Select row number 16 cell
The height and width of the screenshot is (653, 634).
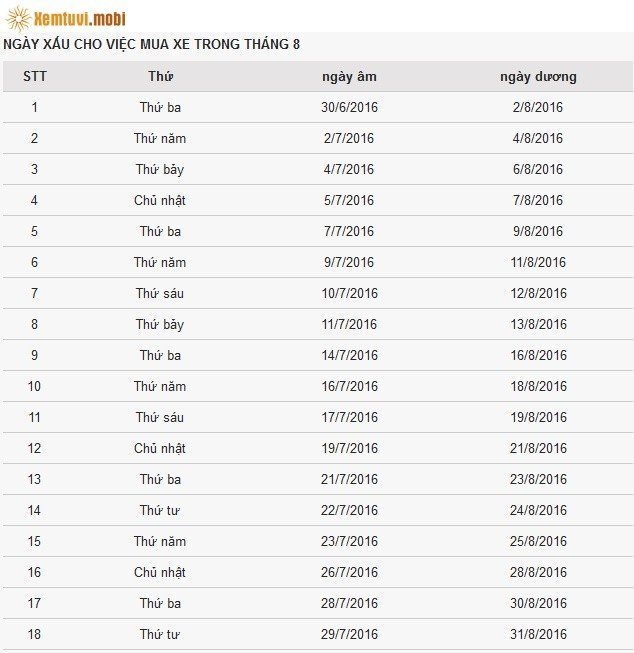coord(35,572)
